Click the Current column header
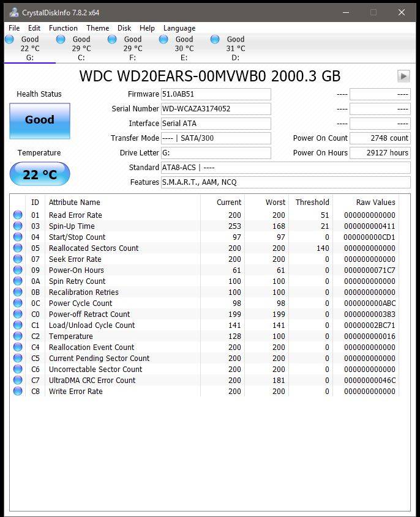This screenshot has width=420, height=517. (x=229, y=202)
